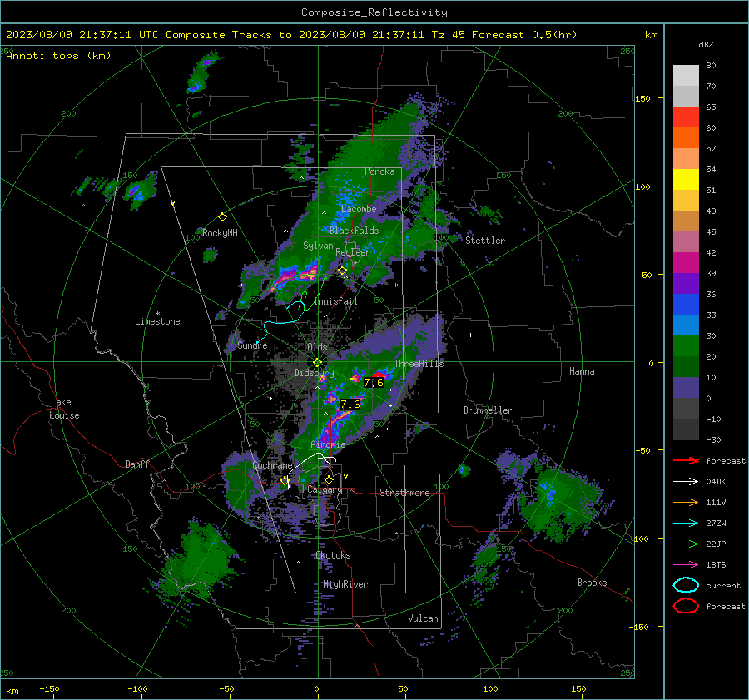Click the white 04DK arrow in legend
The height and width of the screenshot is (700, 749).
(686, 481)
